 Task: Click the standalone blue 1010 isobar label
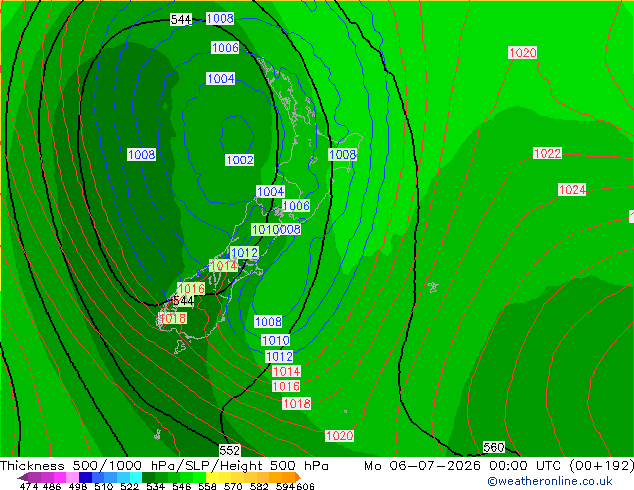point(276,340)
